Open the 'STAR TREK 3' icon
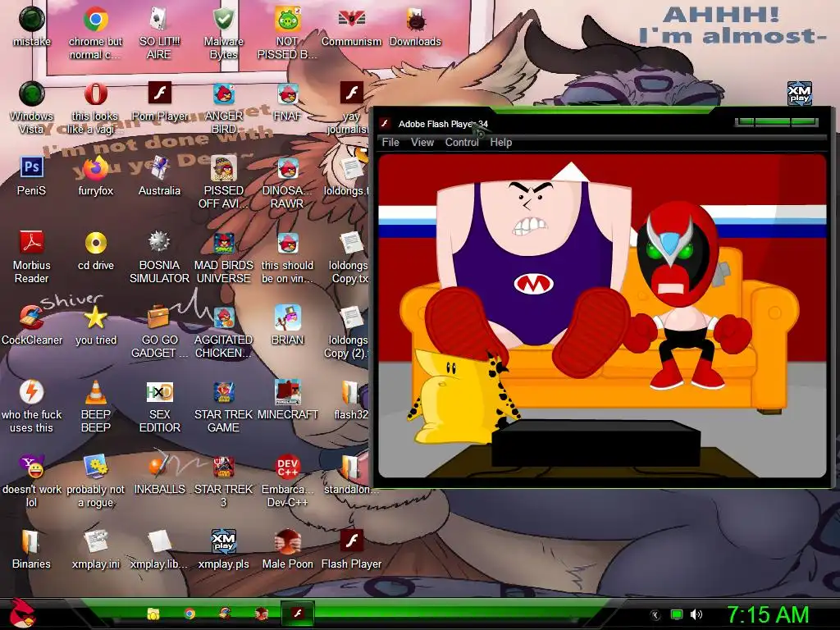840x630 pixels. [x=223, y=481]
